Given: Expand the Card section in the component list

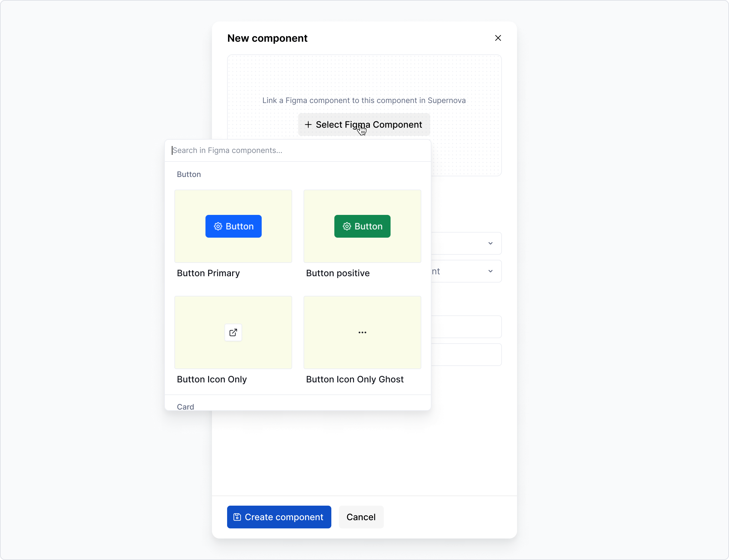Looking at the screenshot, I should [185, 407].
